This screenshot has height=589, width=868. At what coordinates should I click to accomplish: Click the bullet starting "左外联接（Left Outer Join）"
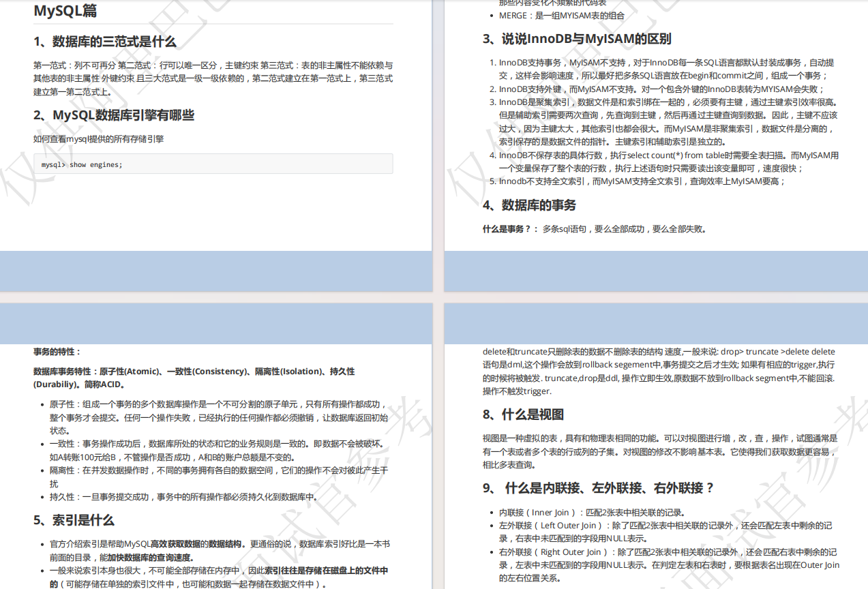point(665,532)
